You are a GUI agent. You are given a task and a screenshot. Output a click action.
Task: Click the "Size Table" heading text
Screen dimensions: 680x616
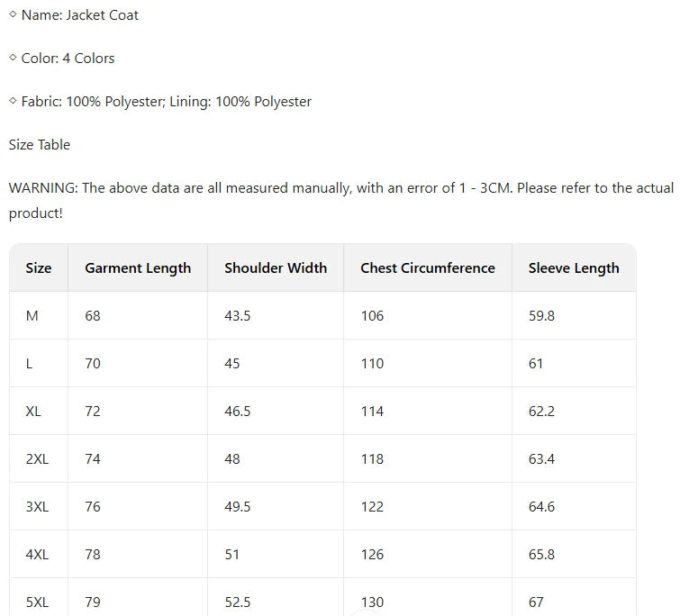(x=40, y=145)
